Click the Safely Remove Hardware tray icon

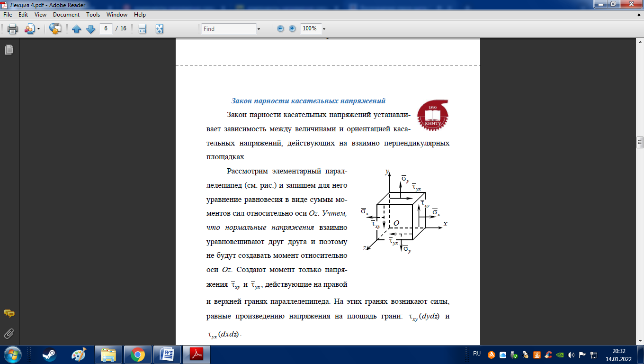(x=514, y=355)
